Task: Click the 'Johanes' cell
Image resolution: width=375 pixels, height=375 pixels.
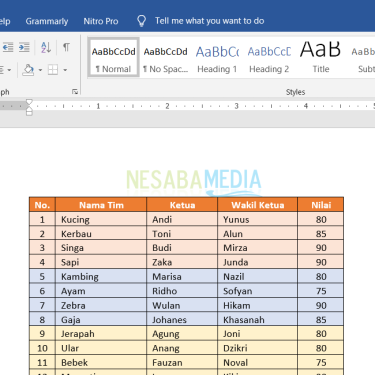Action: click(x=182, y=320)
